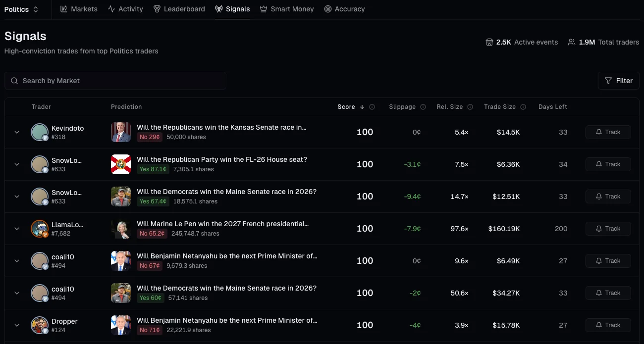Open the Dropper trader name
Viewport: 644px width, 344px height.
tap(64, 321)
